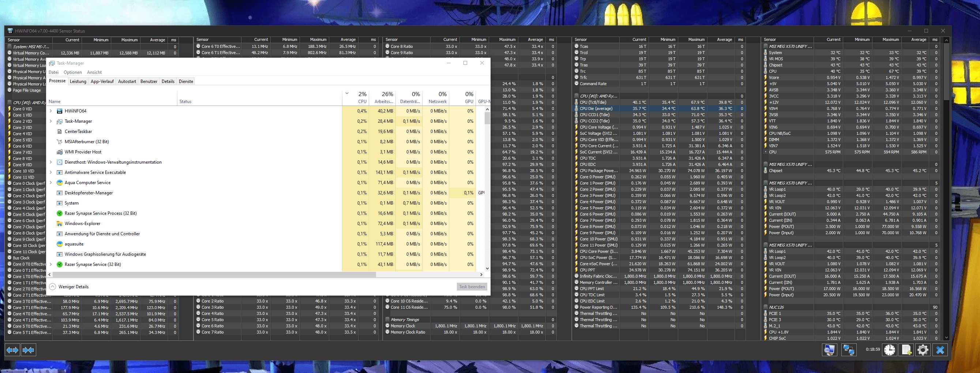
Task: Expand the Task-Manager process group
Action: tap(50, 121)
